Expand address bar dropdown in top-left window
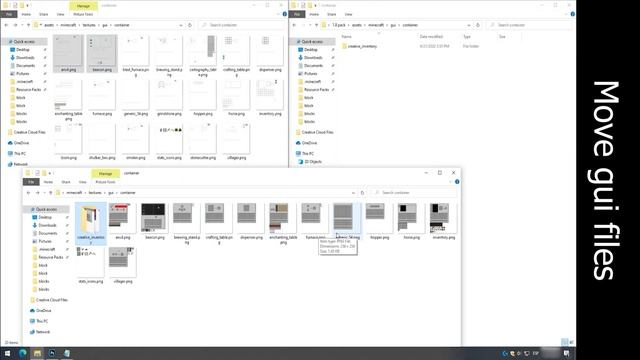The height and width of the screenshot is (360, 640). (181, 25)
